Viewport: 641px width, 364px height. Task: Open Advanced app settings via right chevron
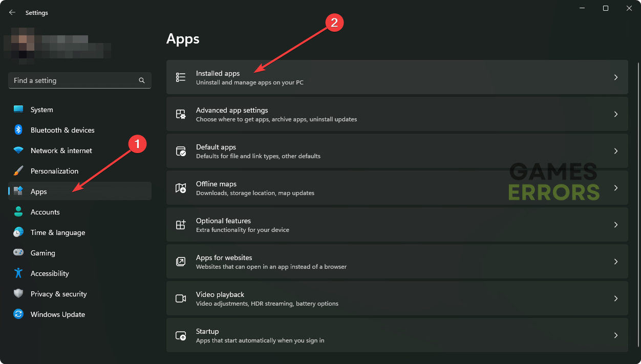(x=616, y=114)
